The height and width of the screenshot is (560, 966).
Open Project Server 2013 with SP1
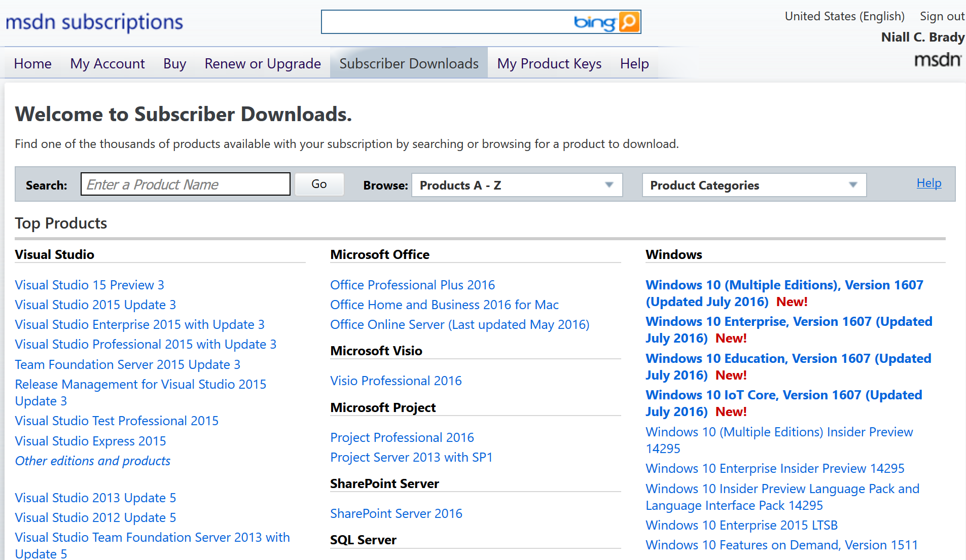[411, 457]
